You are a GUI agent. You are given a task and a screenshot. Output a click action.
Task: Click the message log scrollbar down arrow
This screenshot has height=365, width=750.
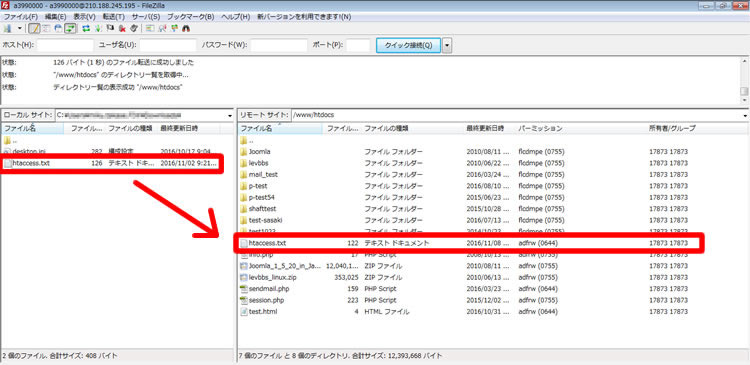(x=744, y=100)
